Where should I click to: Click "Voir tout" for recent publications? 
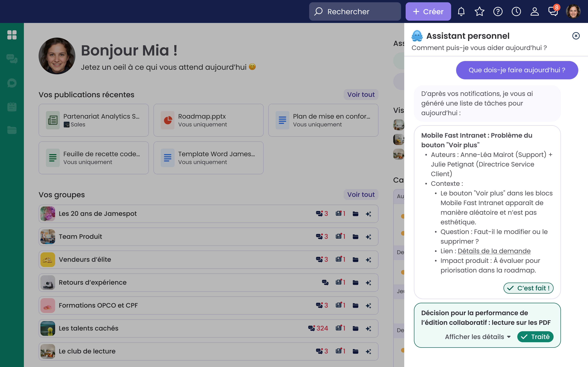coord(361,94)
